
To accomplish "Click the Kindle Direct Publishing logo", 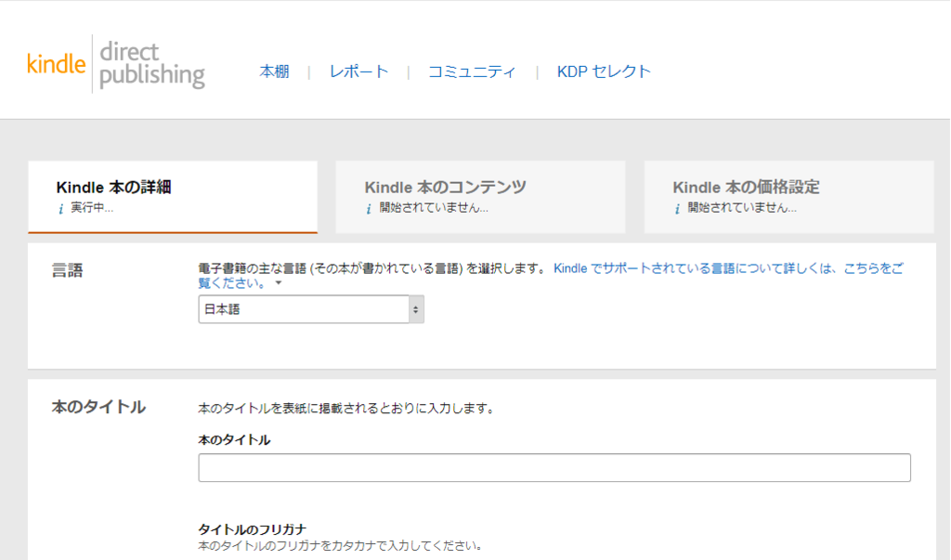I will (116, 64).
